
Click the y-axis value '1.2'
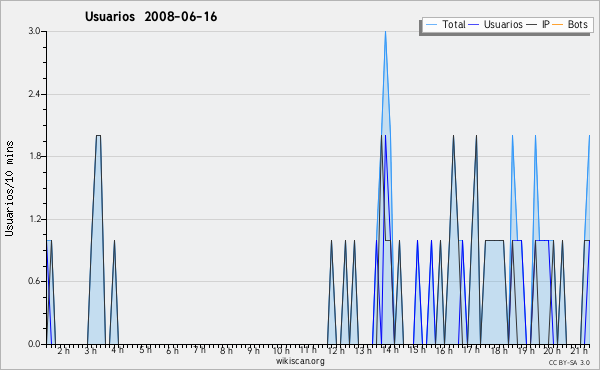34,219
